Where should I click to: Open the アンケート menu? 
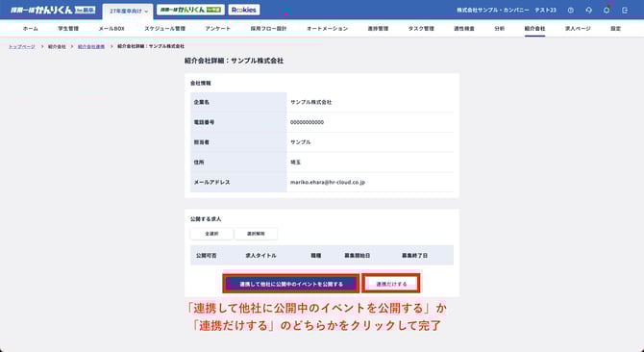click(x=217, y=29)
